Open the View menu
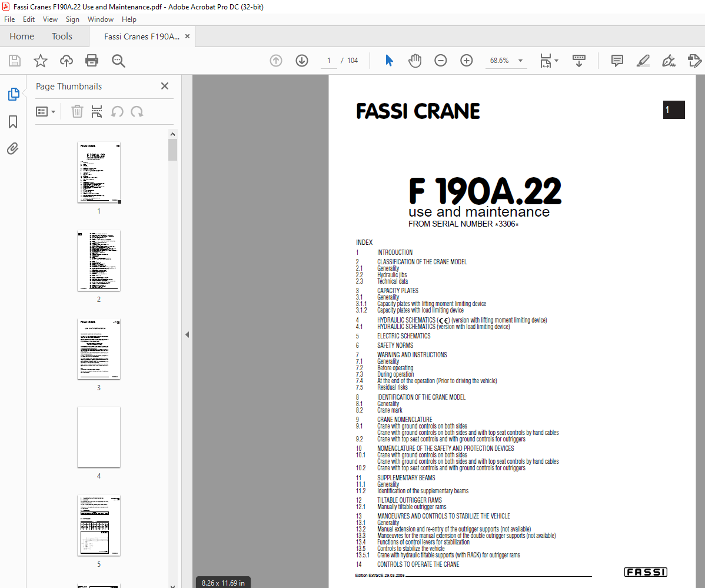This screenshot has width=705, height=588. pyautogui.click(x=51, y=19)
